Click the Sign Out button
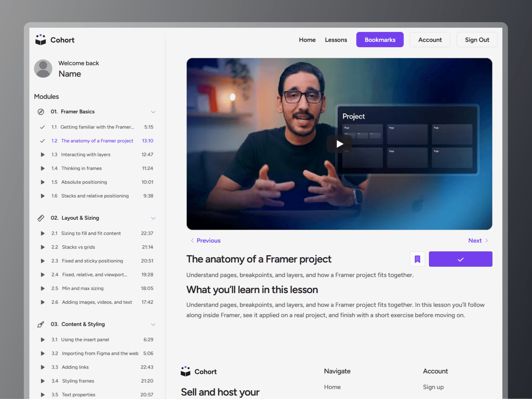This screenshot has width=532, height=399. coord(477,40)
